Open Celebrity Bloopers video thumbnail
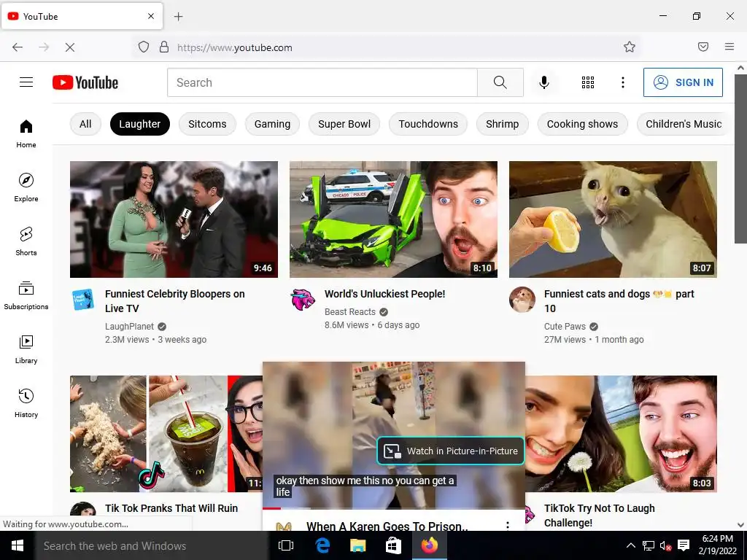This screenshot has height=560, width=747. coord(174,219)
